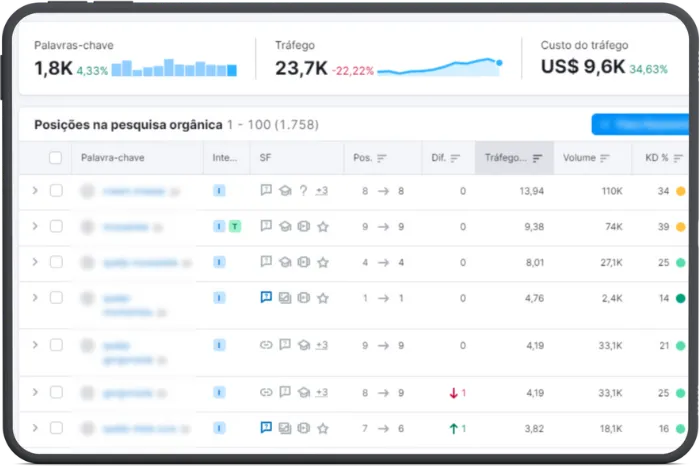This screenshot has width=700, height=466.
Task: Click the 1,8K keywords value
Action: pos(53,68)
